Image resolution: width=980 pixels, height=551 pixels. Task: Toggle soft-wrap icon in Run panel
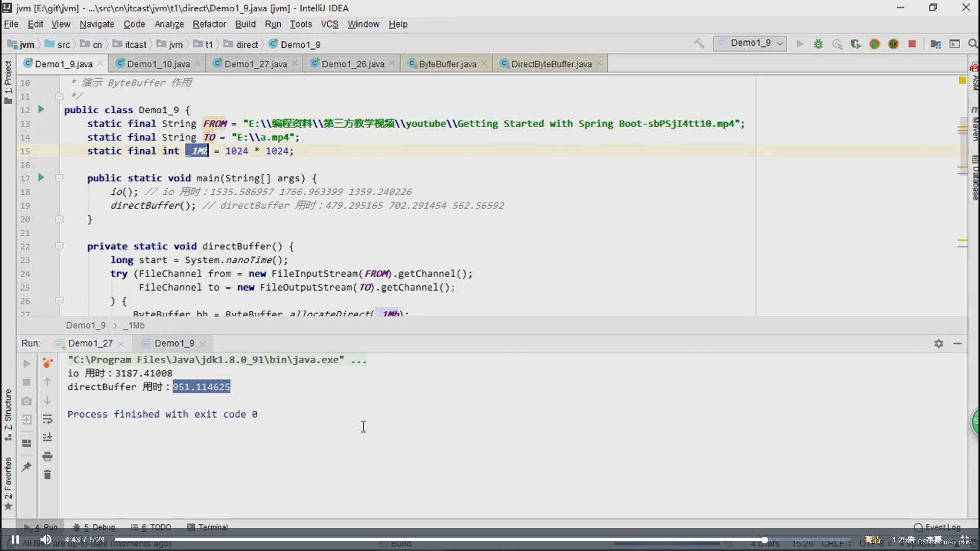tap(47, 419)
